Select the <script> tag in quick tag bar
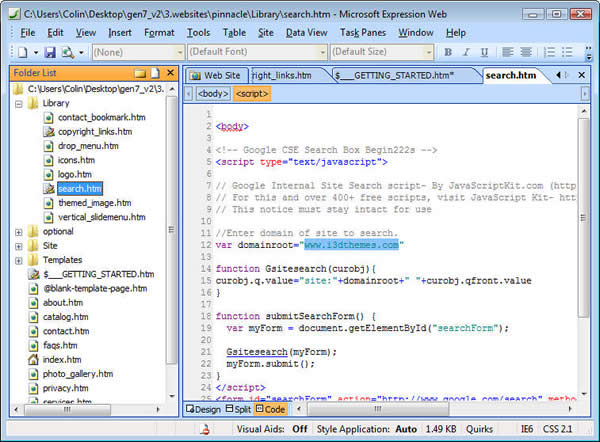600x442 pixels. (252, 94)
